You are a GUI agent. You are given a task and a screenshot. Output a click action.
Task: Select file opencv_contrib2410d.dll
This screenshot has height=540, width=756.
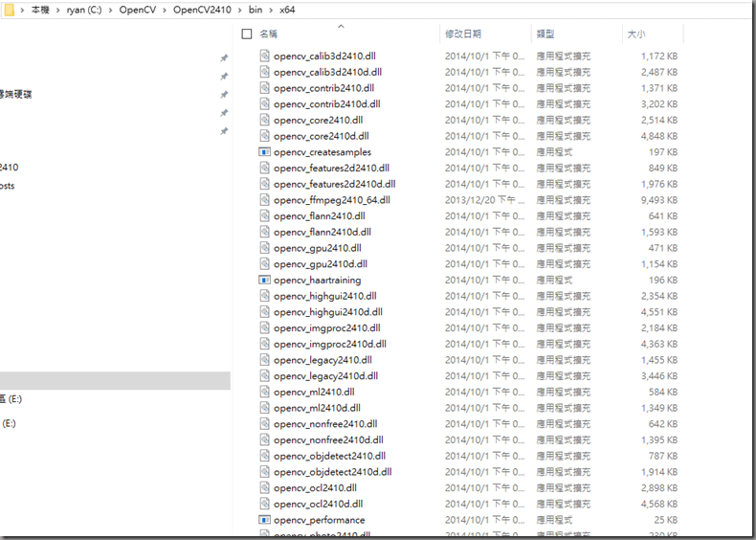coord(327,103)
